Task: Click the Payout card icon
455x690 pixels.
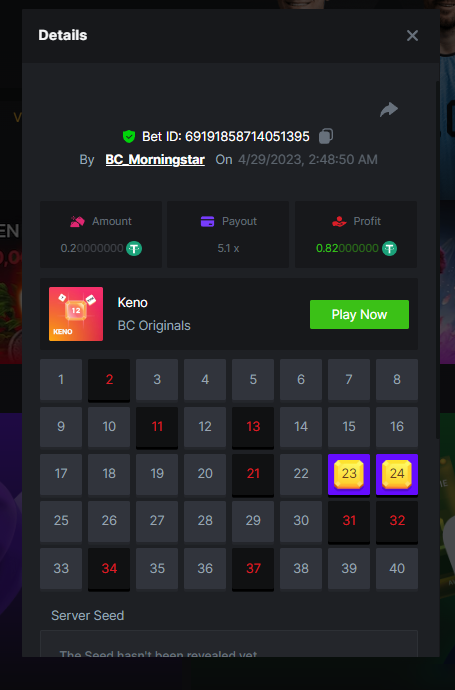Action: 207,221
